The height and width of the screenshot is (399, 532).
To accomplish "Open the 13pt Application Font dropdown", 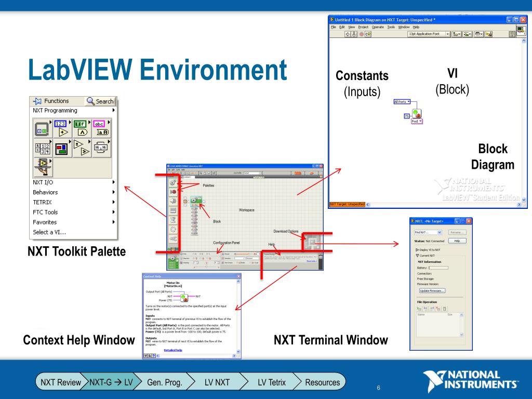I will click(x=429, y=34).
